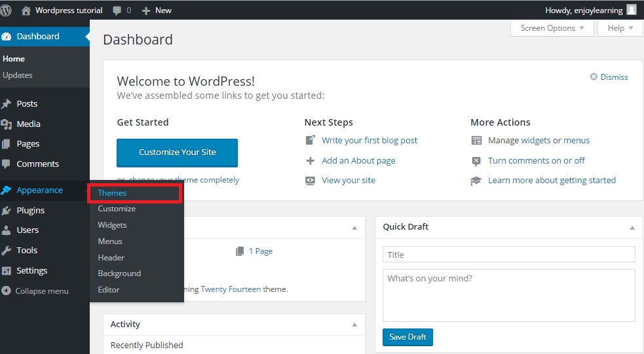
Task: Open Header in Appearance submenu
Action: tap(111, 258)
